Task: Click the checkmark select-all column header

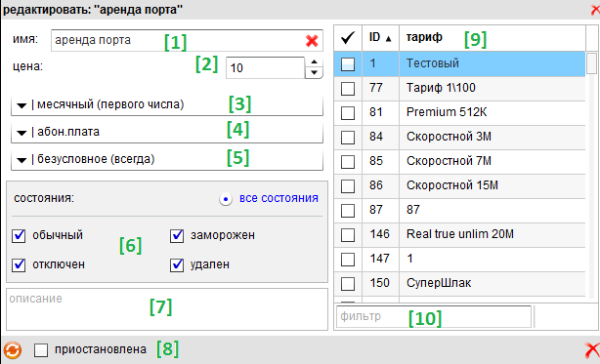Action: pos(348,37)
